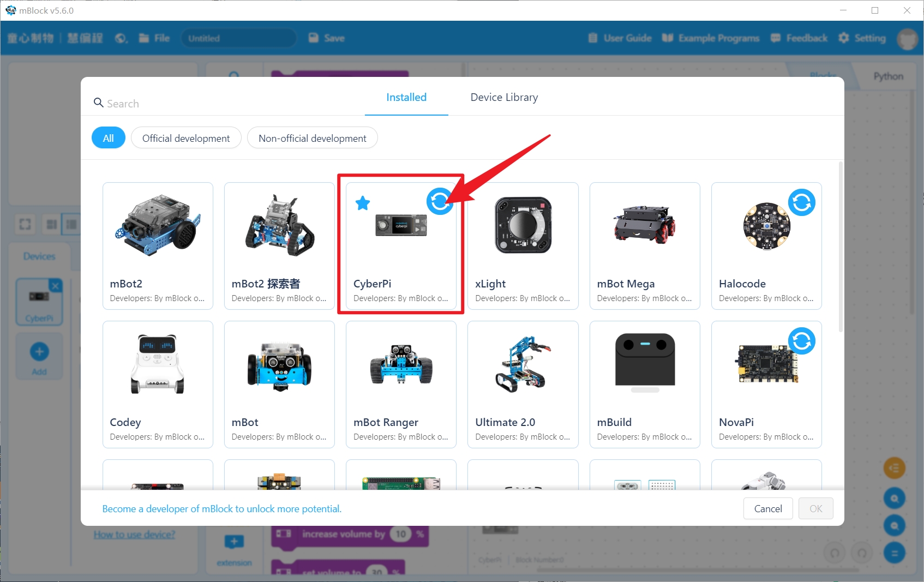Mark CyberPi as favorite with the star
924x582 pixels.
[x=362, y=203]
